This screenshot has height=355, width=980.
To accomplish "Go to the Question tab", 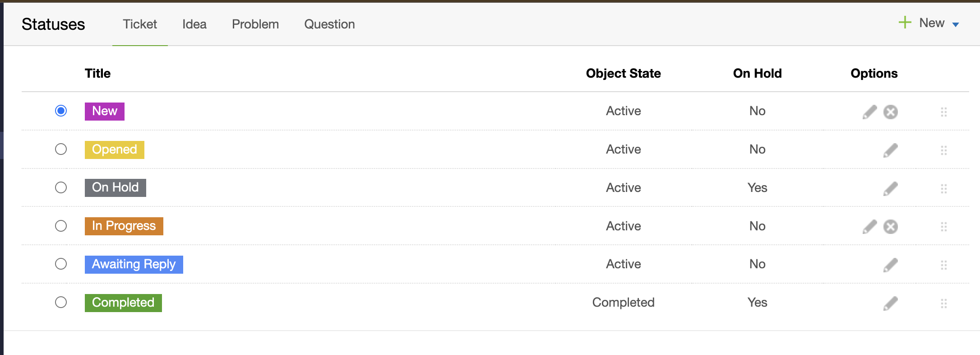I will [x=329, y=24].
